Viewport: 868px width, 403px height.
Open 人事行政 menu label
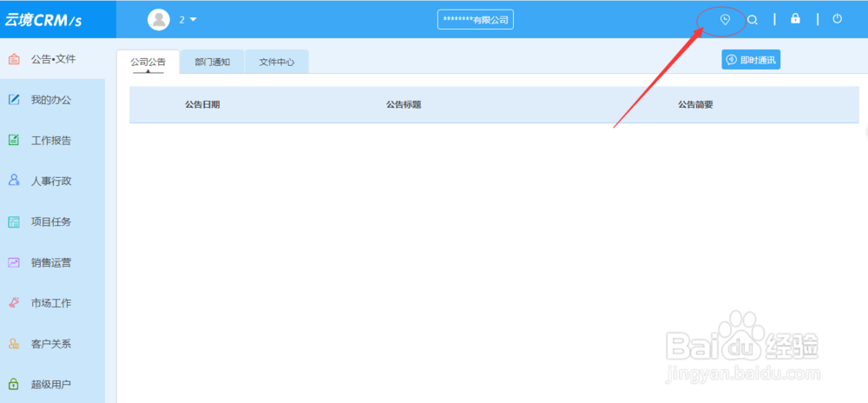click(51, 181)
